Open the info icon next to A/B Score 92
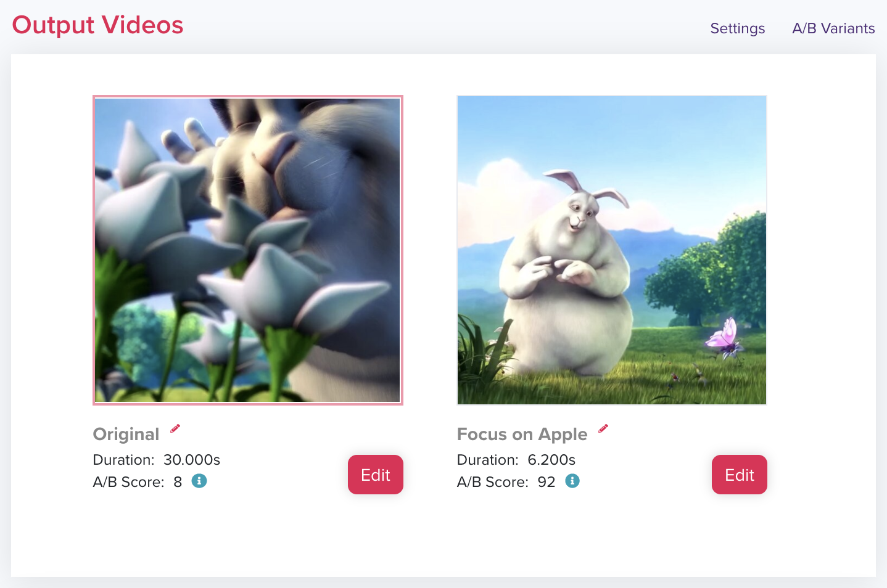887x588 pixels. pyautogui.click(x=572, y=481)
